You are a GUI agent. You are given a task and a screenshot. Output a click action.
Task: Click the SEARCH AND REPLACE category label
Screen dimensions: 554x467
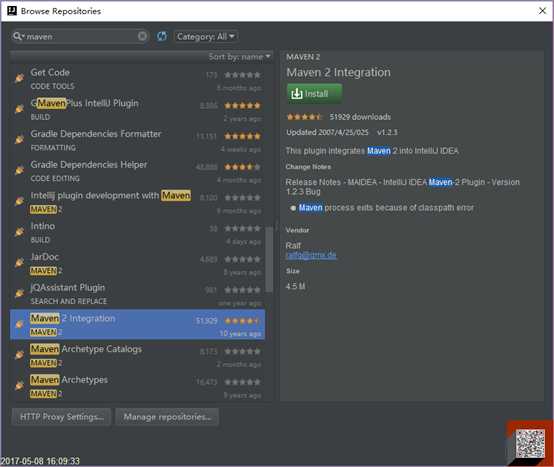pyautogui.click(x=69, y=301)
